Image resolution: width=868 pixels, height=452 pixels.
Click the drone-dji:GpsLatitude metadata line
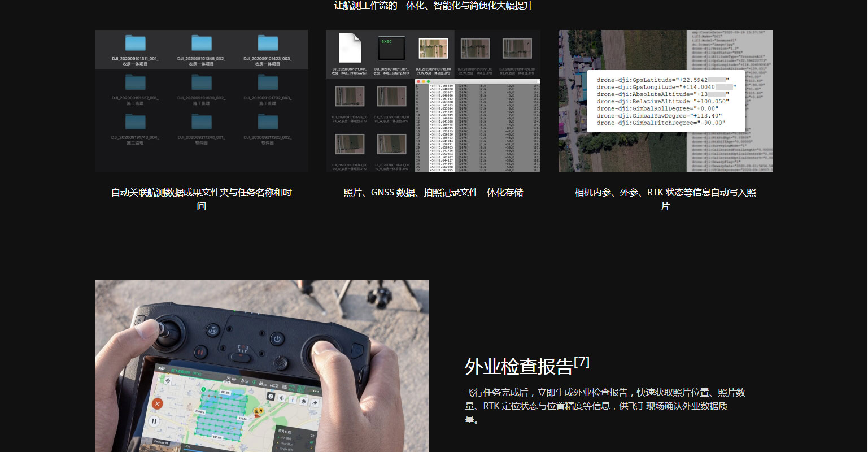(663, 80)
